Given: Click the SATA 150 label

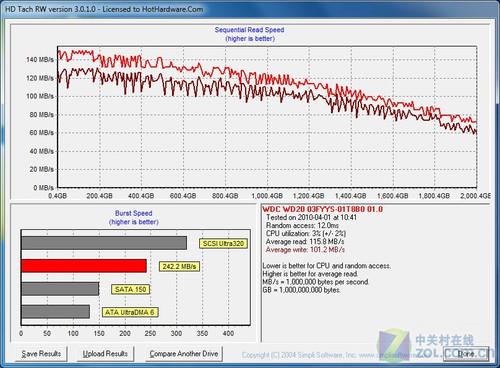Looking at the screenshot, I should click(130, 289).
